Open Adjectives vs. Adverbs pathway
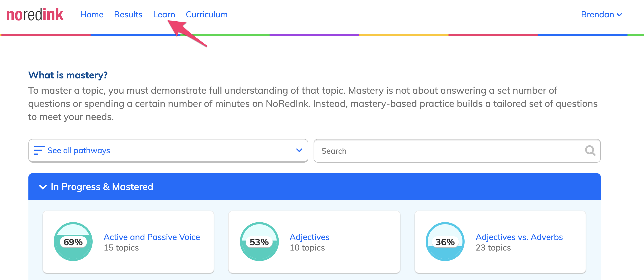The image size is (644, 280). tap(519, 237)
